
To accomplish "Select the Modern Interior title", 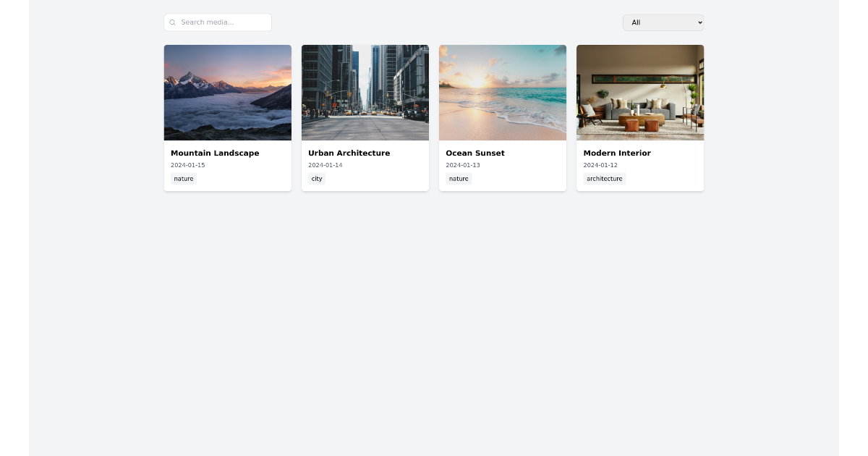I will pyautogui.click(x=617, y=153).
